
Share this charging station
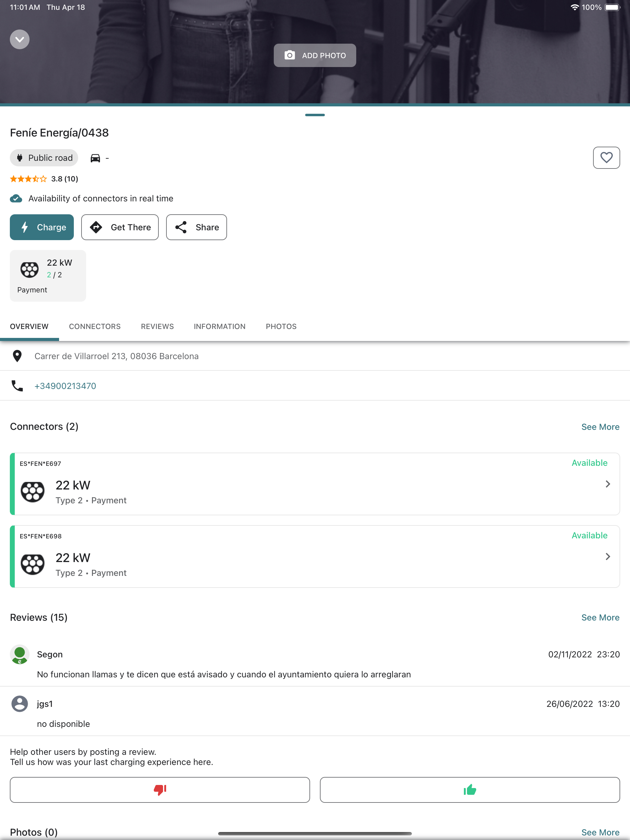197,227
